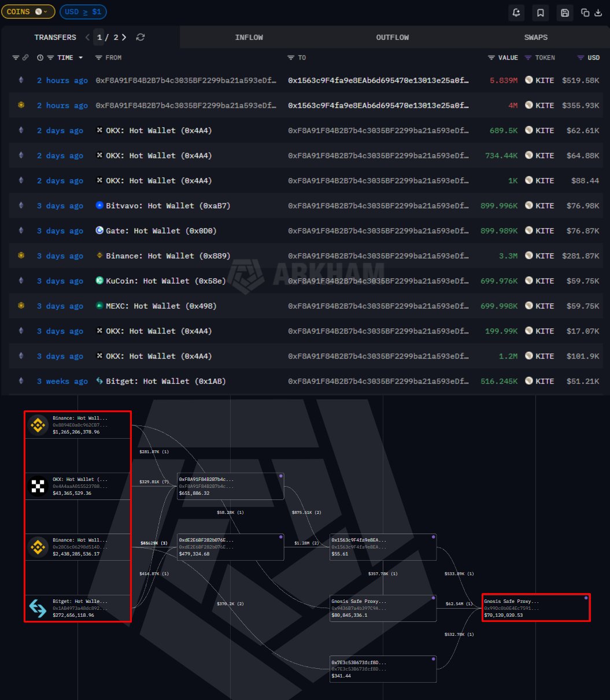The height and width of the screenshot is (700, 610).
Task: Click Ethereum chain icon in $519.58K row
Action: click(x=21, y=80)
